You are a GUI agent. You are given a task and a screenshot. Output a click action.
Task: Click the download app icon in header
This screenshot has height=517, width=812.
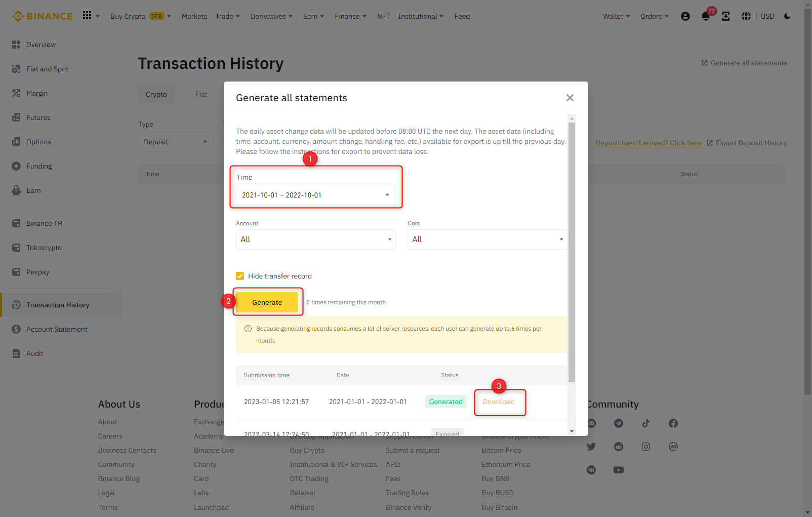tap(726, 16)
